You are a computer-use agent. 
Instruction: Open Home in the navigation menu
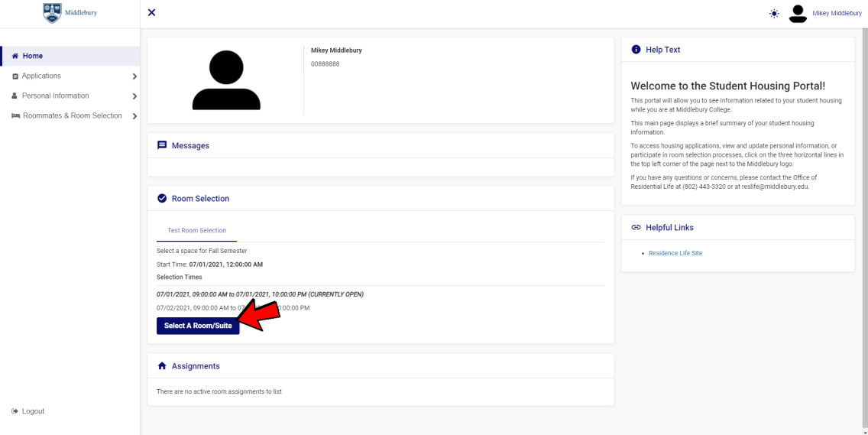(33, 56)
